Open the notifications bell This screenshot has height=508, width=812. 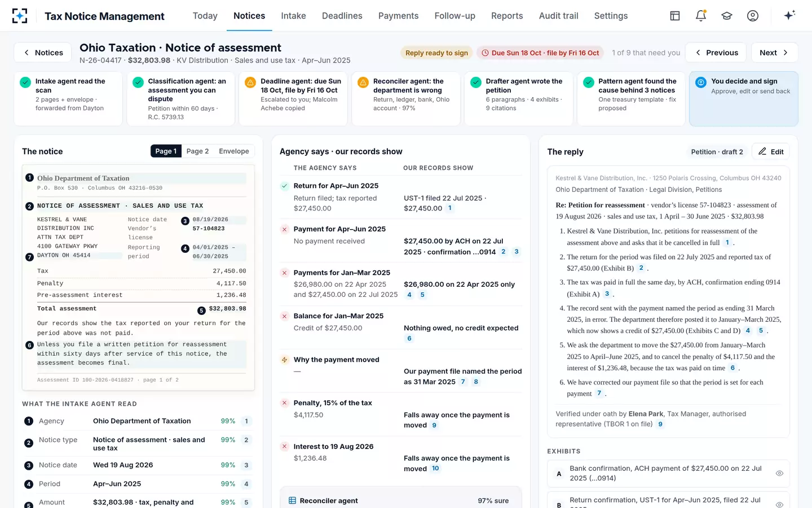pyautogui.click(x=701, y=16)
